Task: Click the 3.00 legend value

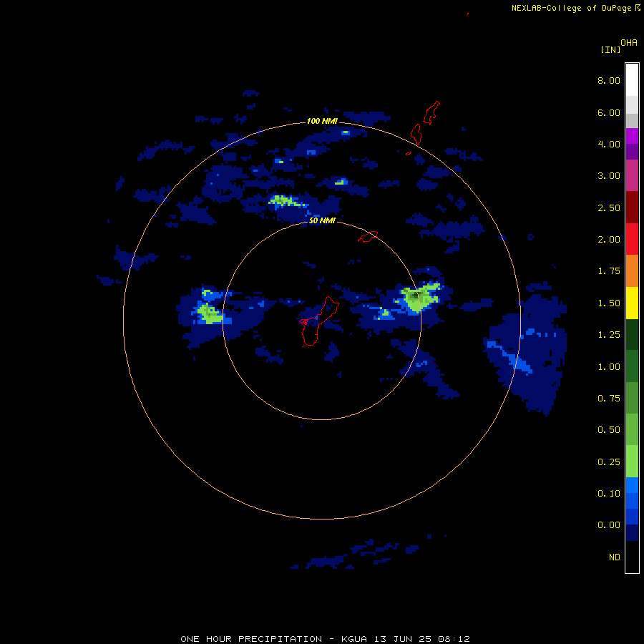Action: pyautogui.click(x=609, y=176)
